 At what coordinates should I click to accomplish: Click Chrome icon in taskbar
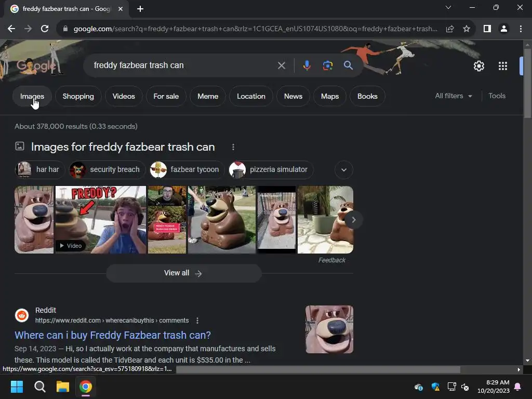86,387
